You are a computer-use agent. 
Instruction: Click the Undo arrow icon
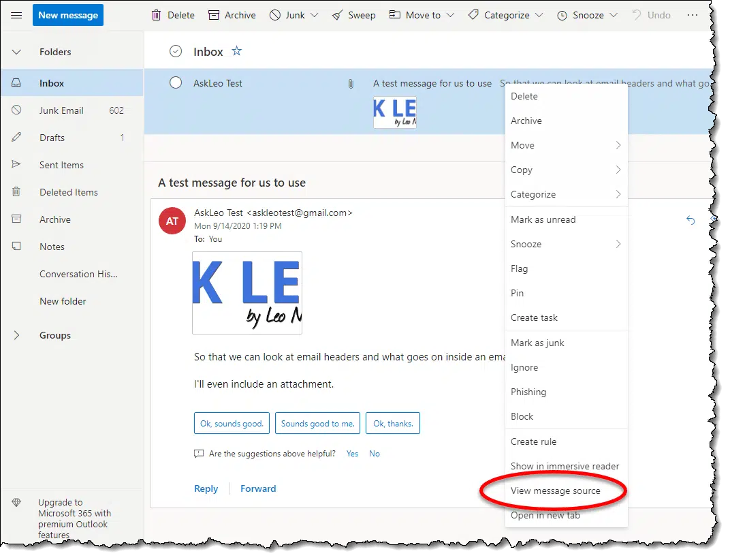[x=637, y=15]
